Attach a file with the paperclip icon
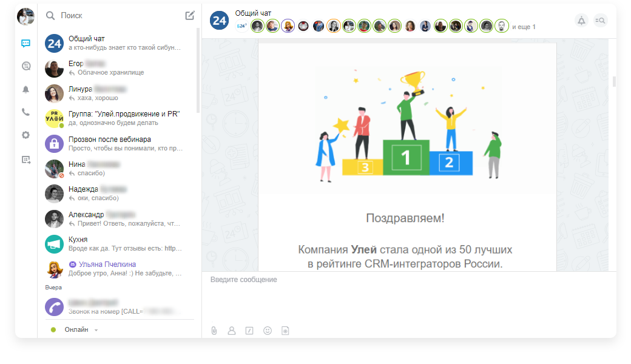Image resolution: width=631 pixels, height=364 pixels. [214, 331]
